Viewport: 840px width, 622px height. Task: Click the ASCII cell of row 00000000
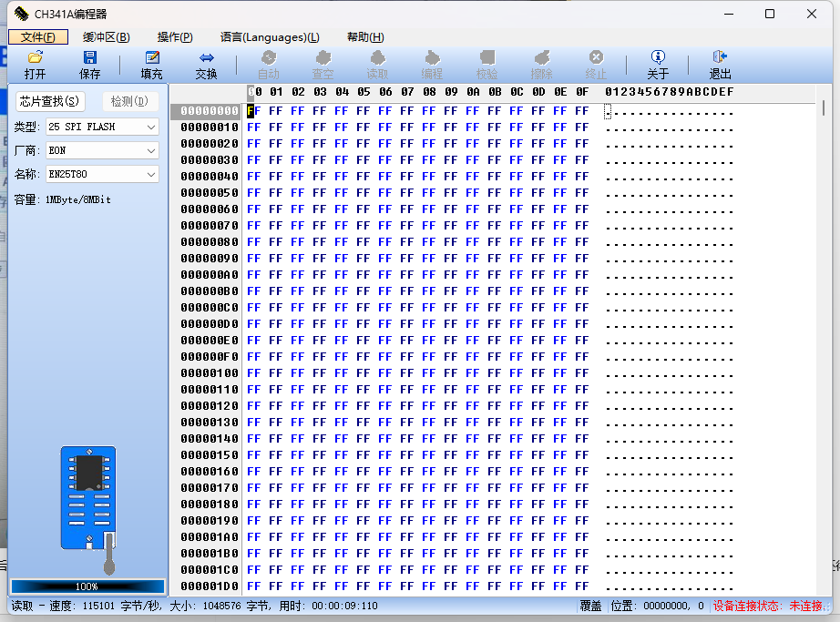tap(608, 111)
